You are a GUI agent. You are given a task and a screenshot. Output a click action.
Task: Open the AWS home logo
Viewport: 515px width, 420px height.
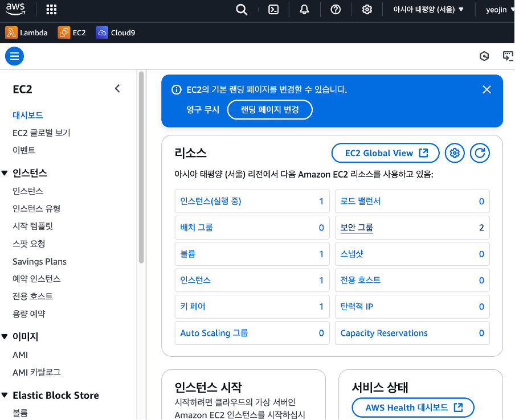[15, 9]
